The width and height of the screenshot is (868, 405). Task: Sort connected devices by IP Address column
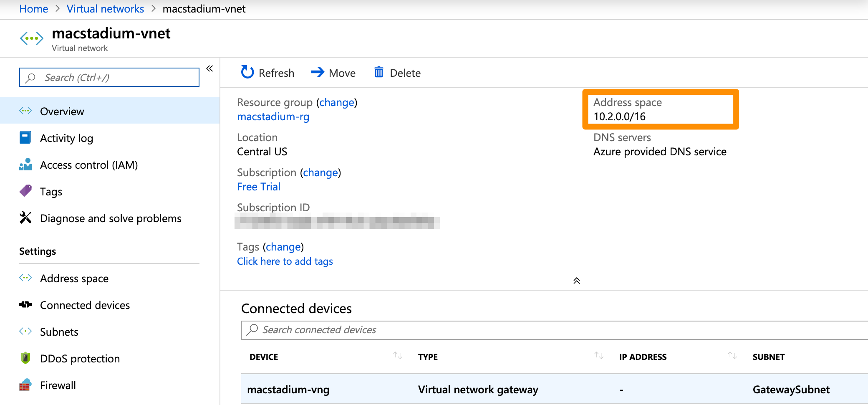(732, 356)
